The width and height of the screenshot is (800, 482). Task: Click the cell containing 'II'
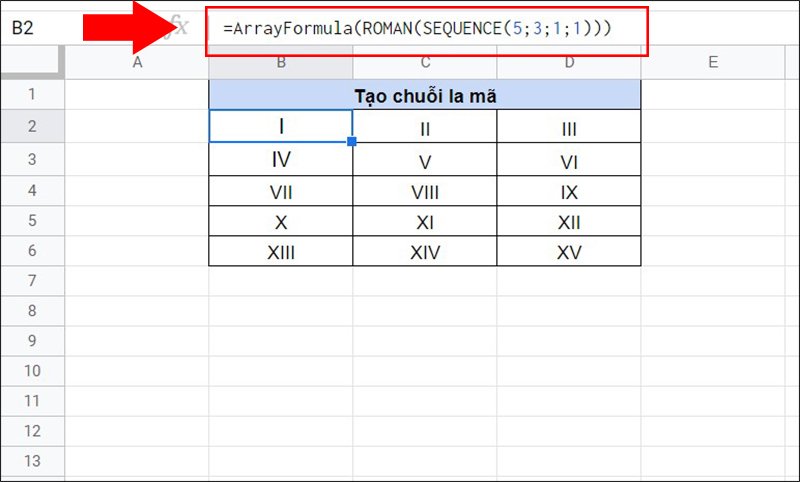pyautogui.click(x=424, y=126)
